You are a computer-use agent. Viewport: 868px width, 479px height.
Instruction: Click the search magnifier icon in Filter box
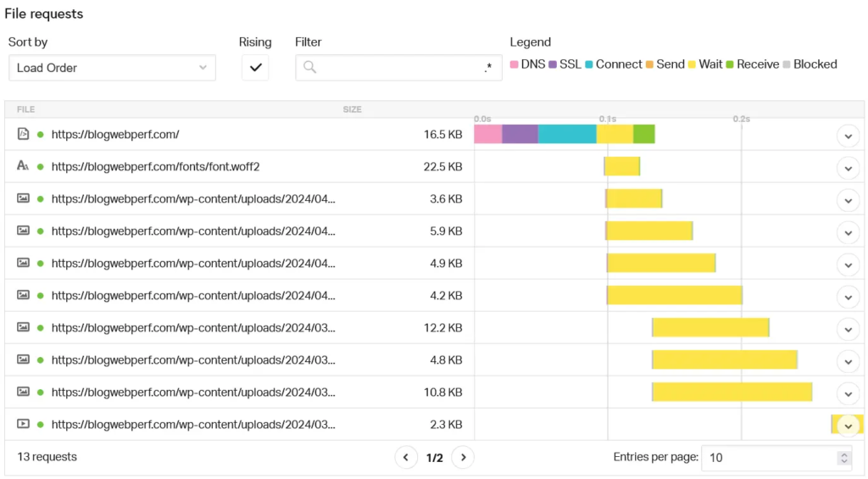[x=309, y=68]
